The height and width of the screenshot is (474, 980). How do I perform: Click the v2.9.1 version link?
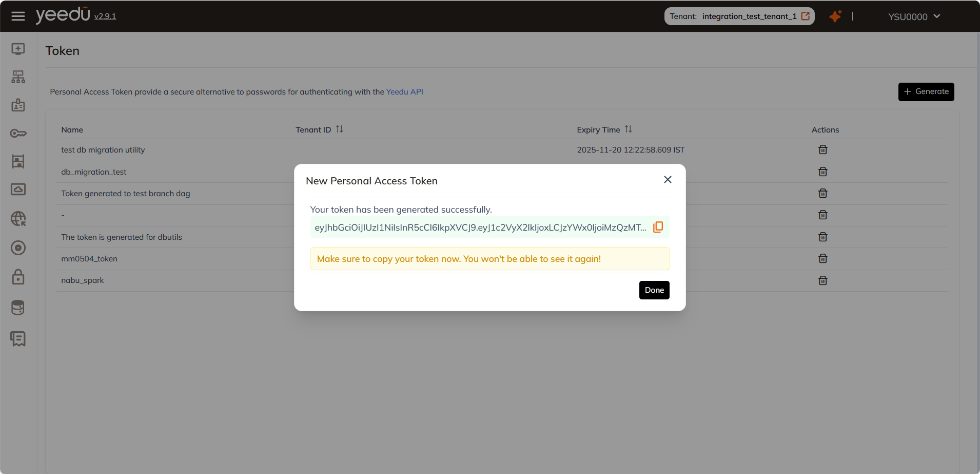pos(105,16)
